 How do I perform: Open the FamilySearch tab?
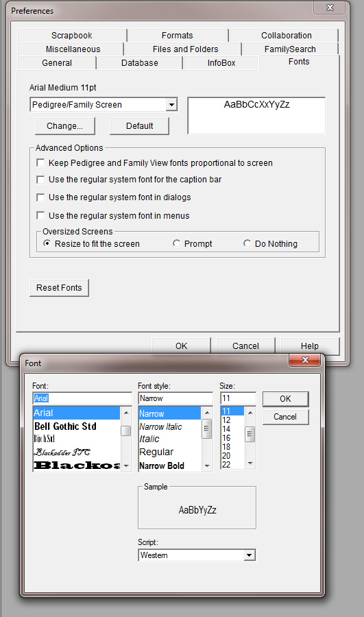tap(290, 49)
